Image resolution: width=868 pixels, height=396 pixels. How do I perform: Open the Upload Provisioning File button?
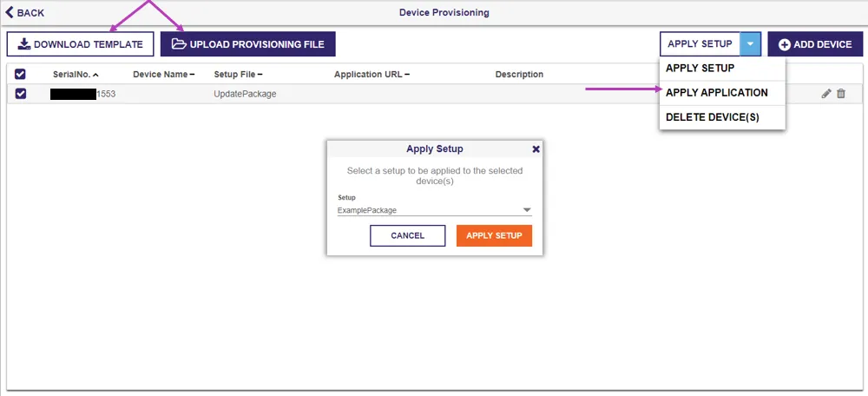tap(248, 44)
